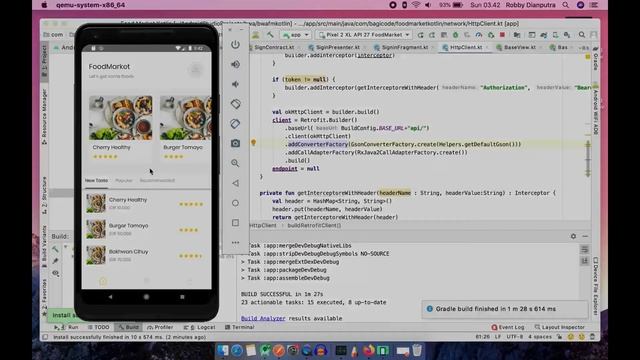Screen dimensions: 640x360
Task: Open the TODO tool window tab
Action: coord(99,327)
